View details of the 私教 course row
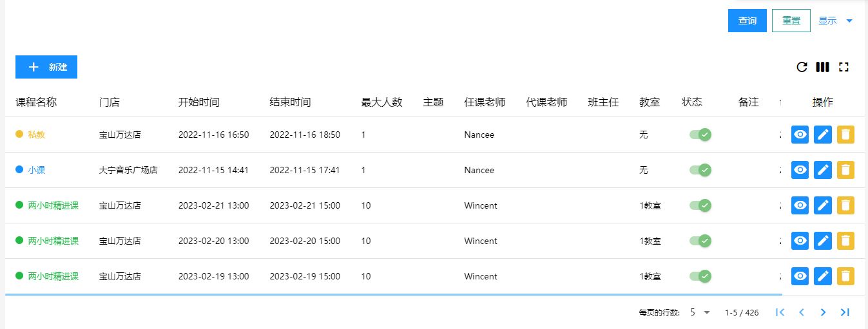 (800, 135)
